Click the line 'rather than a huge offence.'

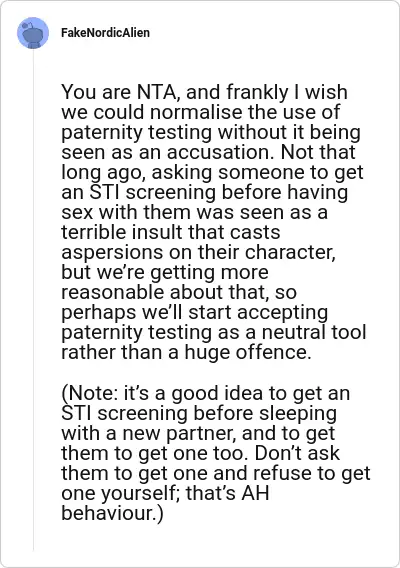tap(186, 352)
